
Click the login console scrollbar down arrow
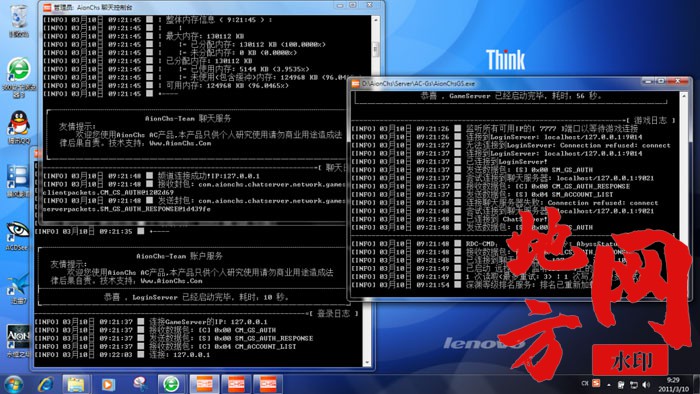367,363
